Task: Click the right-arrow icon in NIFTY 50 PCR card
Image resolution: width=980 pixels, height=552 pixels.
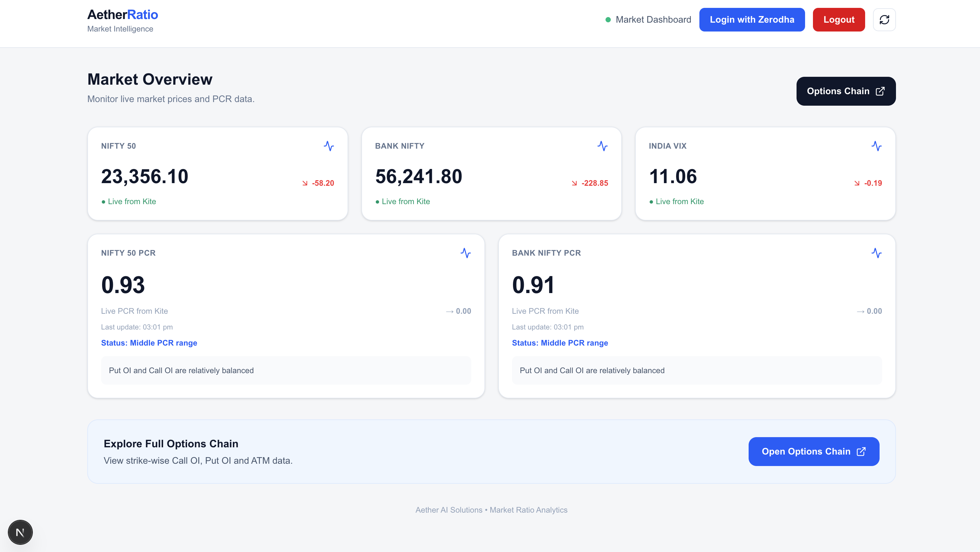Action: coord(450,311)
